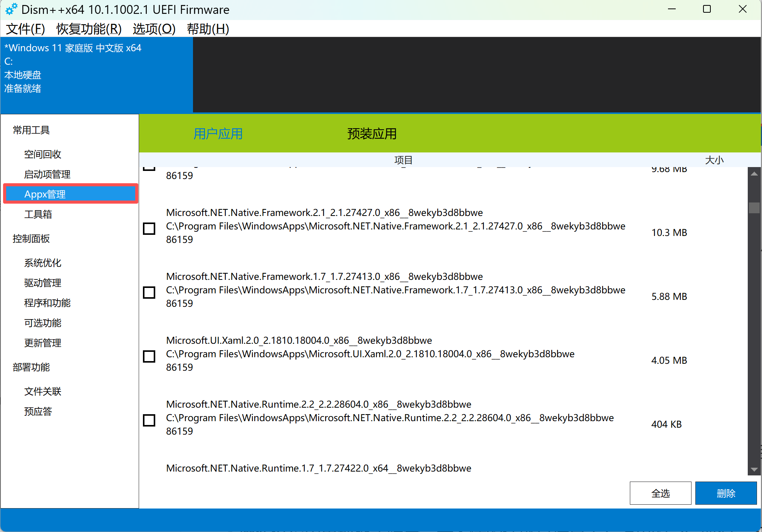The height and width of the screenshot is (532, 762).
Task: Check the NET.Native.Framework.1.7 x86 package checkbox
Action: [x=149, y=293]
